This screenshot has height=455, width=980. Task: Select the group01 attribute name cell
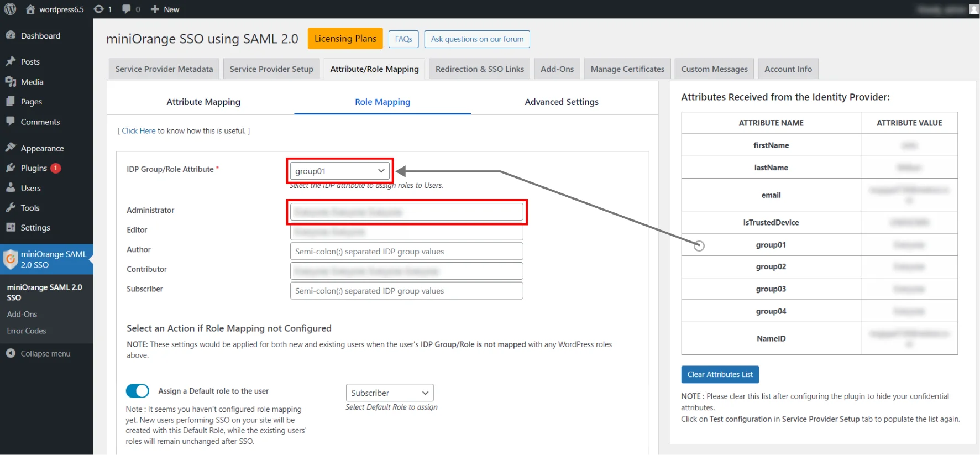pyautogui.click(x=771, y=244)
